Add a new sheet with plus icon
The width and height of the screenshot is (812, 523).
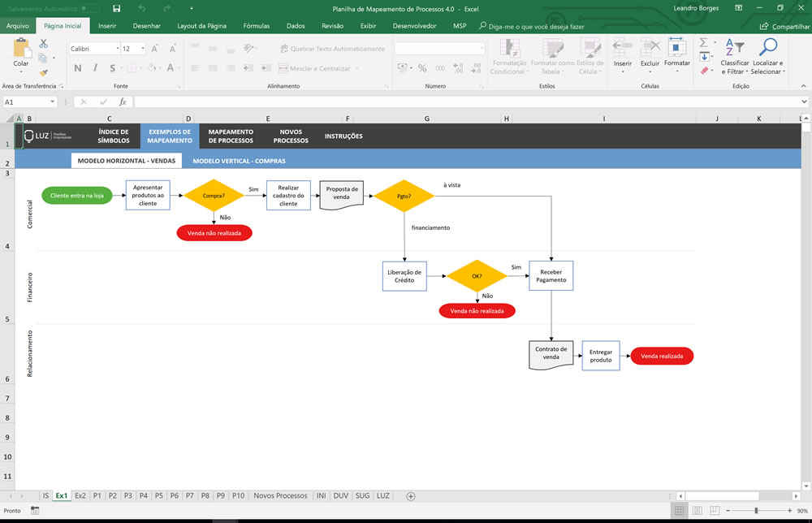(x=411, y=496)
